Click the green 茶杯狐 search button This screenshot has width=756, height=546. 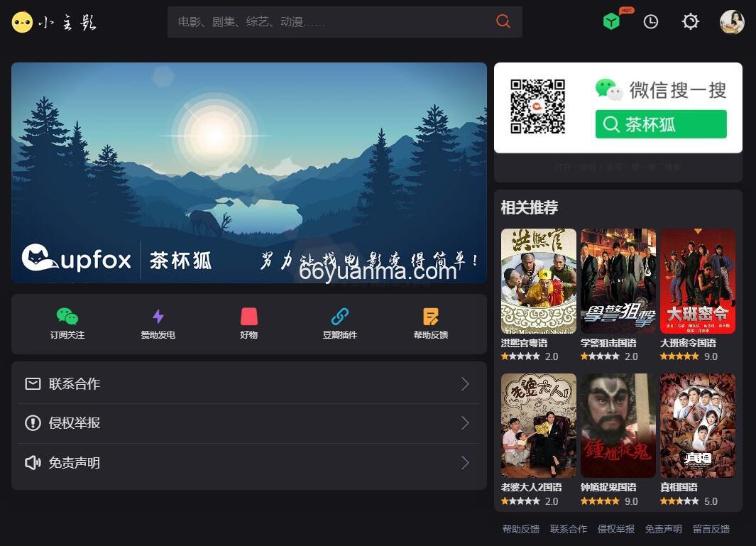tap(660, 124)
